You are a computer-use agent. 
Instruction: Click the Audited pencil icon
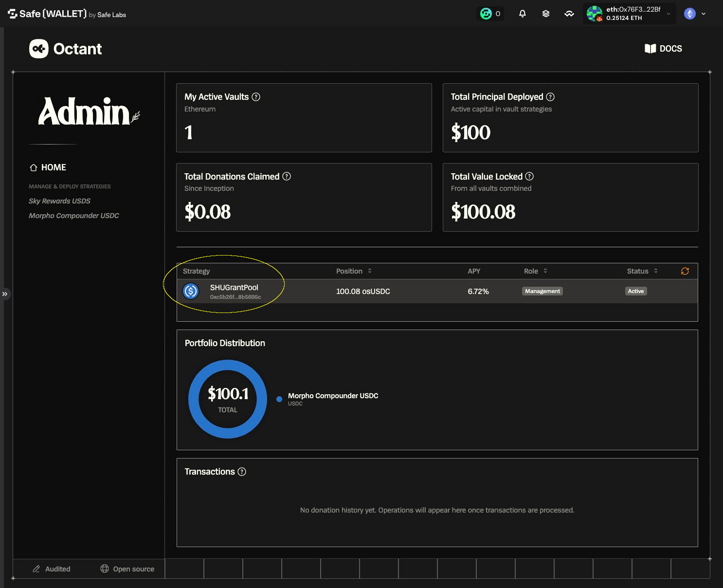point(36,569)
